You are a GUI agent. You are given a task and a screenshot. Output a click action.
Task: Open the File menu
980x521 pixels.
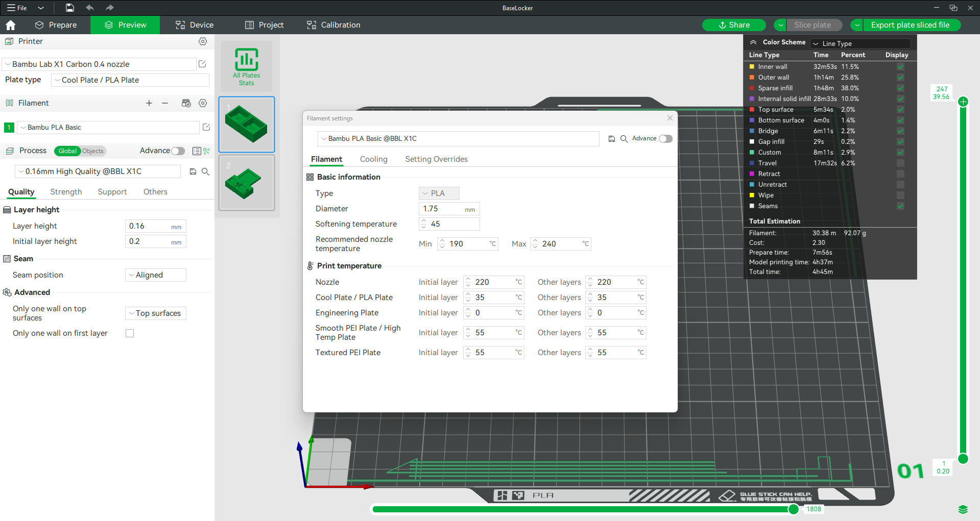click(17, 8)
